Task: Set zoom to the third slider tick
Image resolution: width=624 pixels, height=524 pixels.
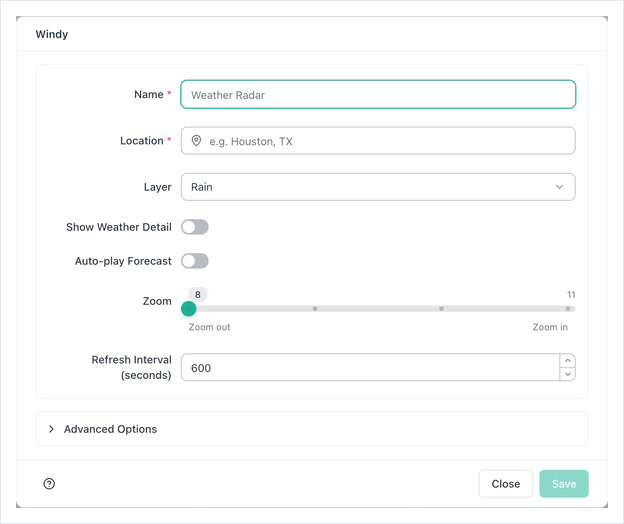Action: tap(441, 309)
